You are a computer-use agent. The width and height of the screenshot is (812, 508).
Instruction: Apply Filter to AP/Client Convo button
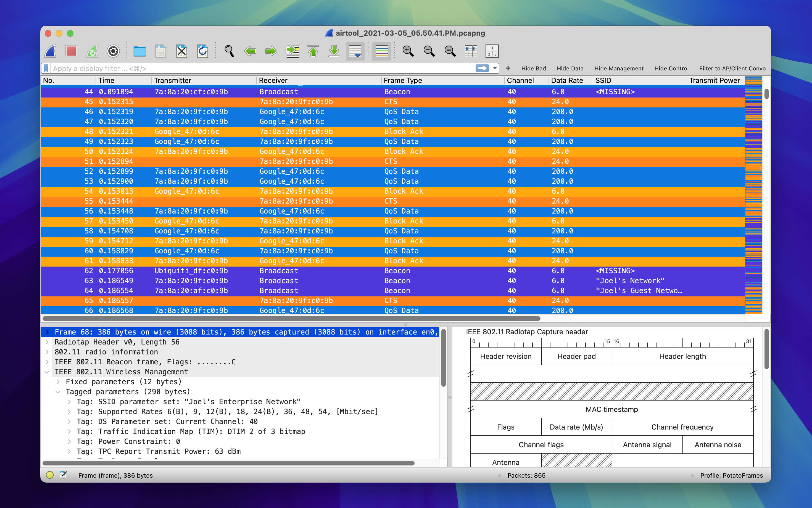click(732, 69)
